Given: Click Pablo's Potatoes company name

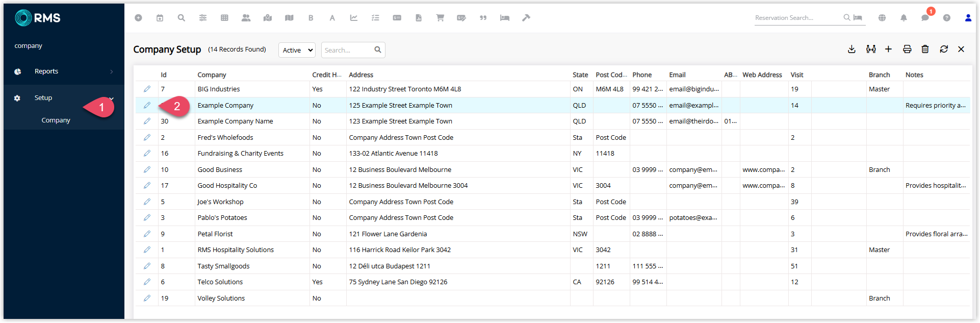Looking at the screenshot, I should tap(222, 218).
